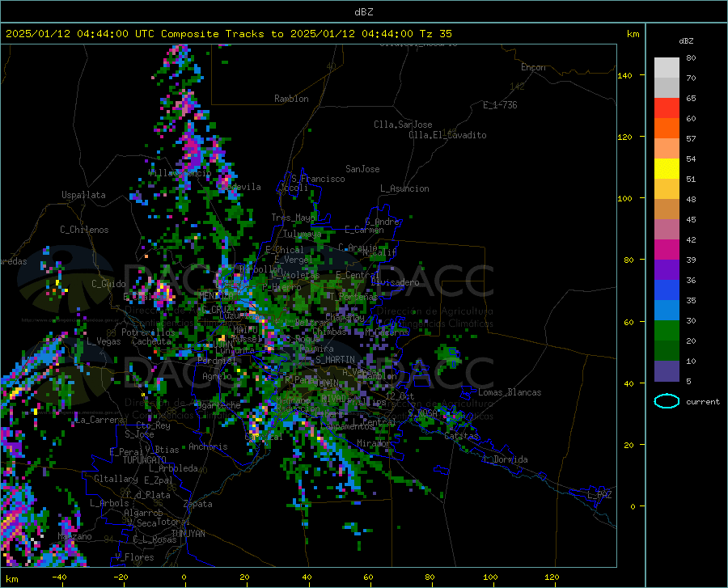
Task: Click the 39 dBZ purple swatch
Action: coord(667,270)
